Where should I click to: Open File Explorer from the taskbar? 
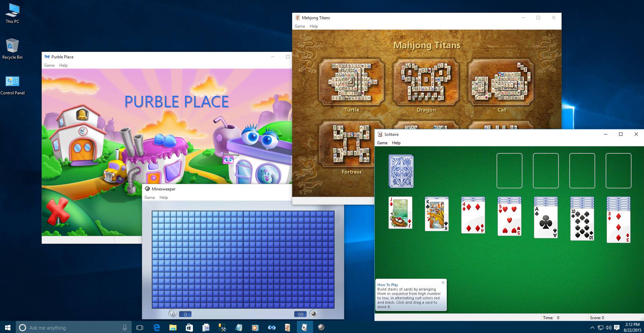pyautogui.click(x=173, y=327)
